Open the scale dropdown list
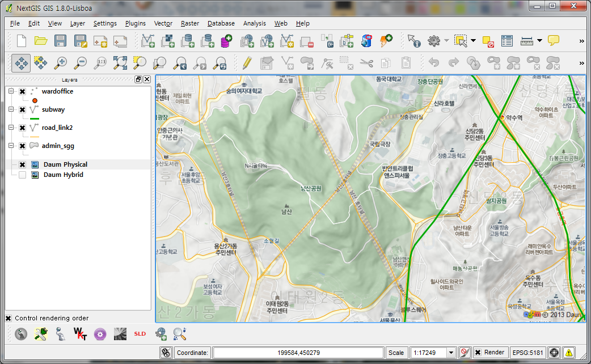The width and height of the screenshot is (591, 364). pos(450,352)
